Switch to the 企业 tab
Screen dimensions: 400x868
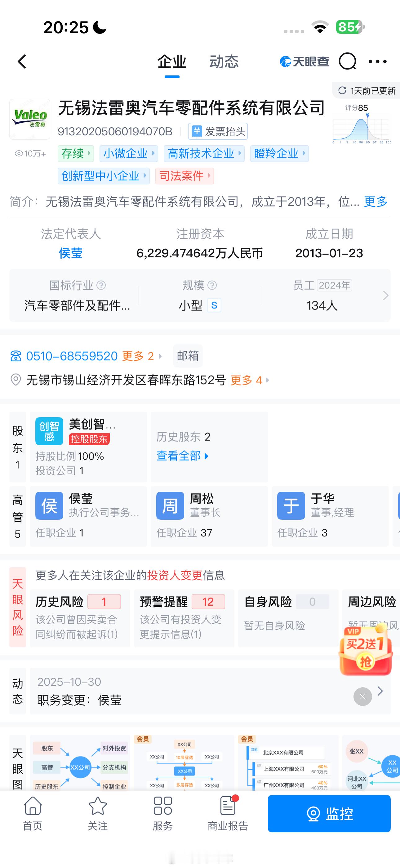tap(172, 62)
